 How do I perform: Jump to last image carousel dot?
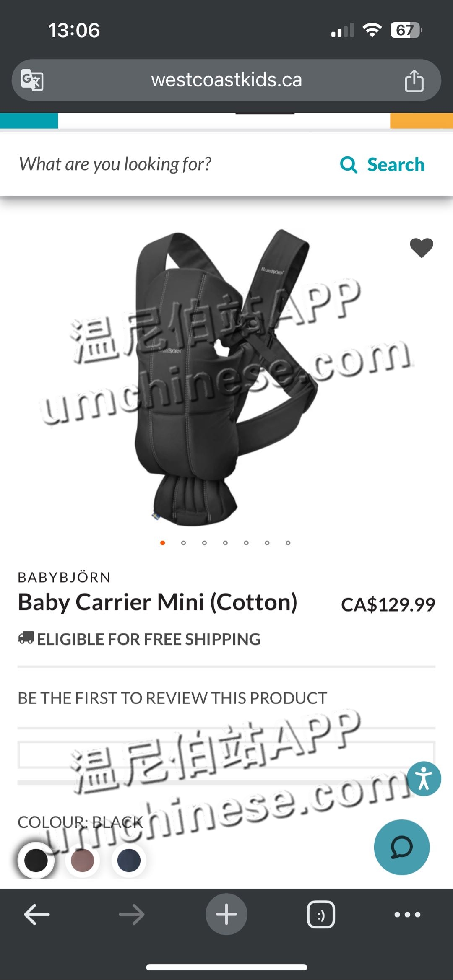coord(288,543)
